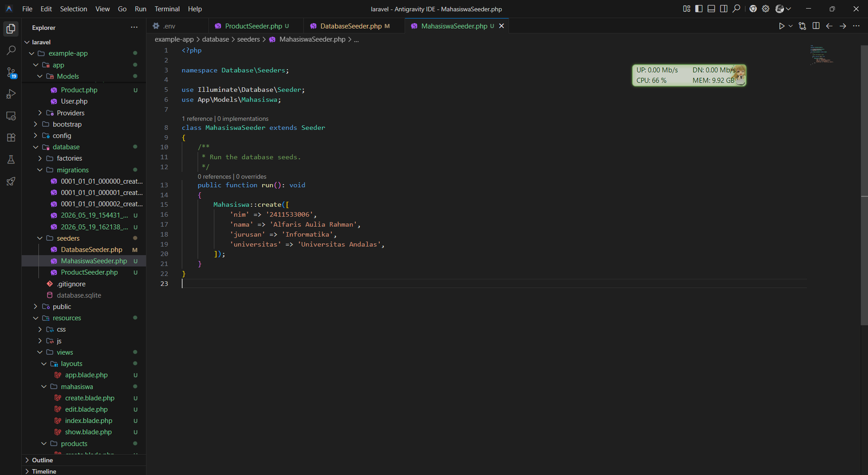Viewport: 868px width, 475px height.
Task: Collapse the migrations folder
Action: pos(40,170)
